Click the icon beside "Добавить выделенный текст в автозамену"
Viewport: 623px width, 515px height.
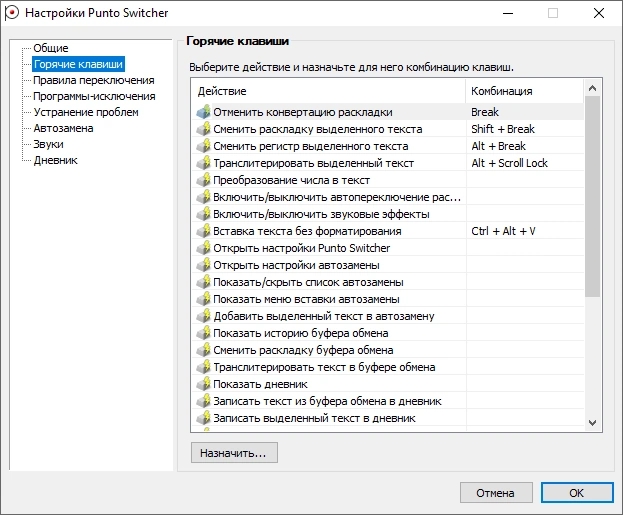[203, 316]
